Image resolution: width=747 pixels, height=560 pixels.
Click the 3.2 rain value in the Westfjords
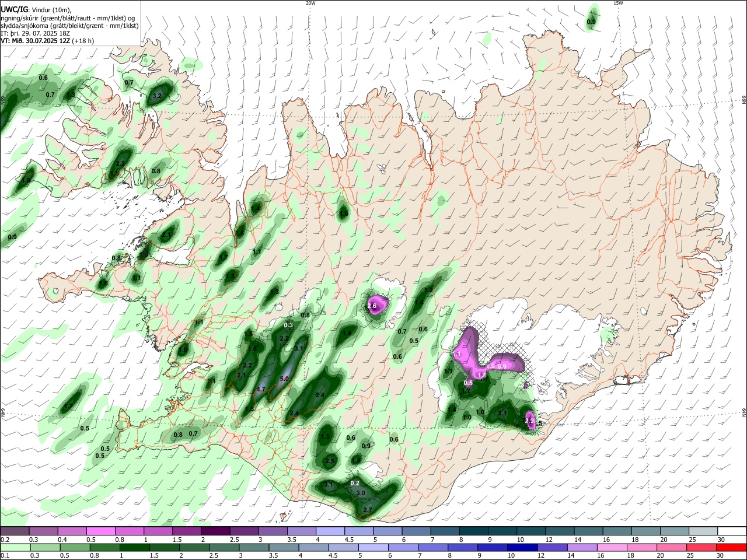pos(157,96)
